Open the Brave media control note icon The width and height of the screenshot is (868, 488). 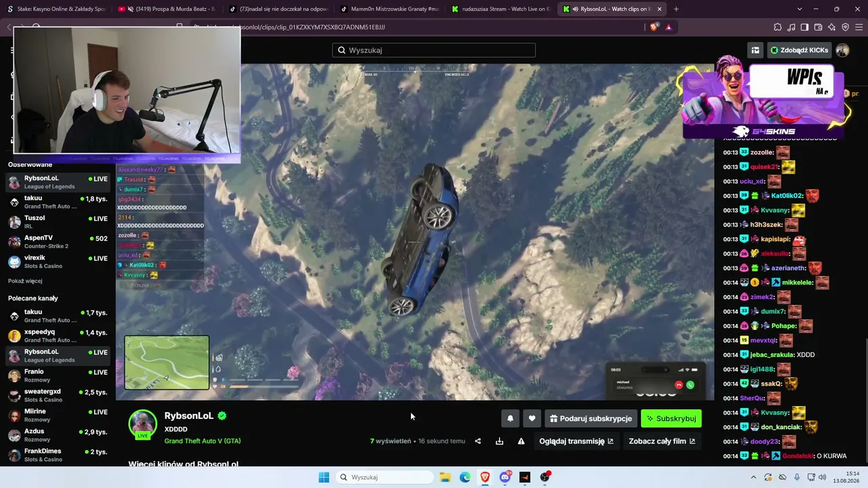point(791,27)
